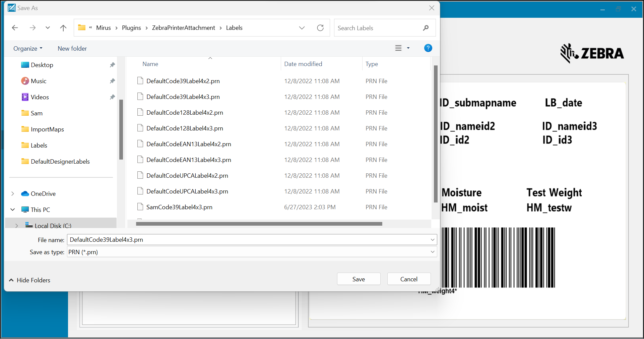Image resolution: width=644 pixels, height=339 pixels.
Task: Select the Videos quick access folder
Action: (x=40, y=97)
